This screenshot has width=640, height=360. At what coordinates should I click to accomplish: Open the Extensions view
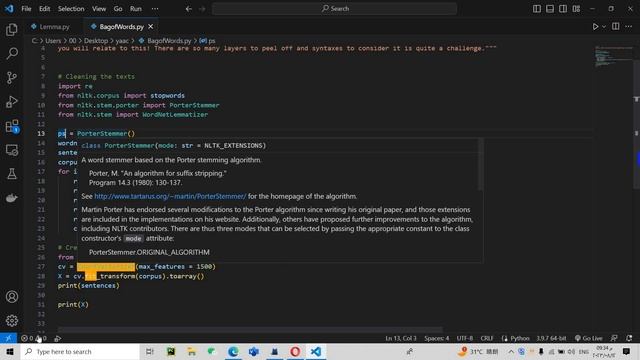tap(12, 126)
